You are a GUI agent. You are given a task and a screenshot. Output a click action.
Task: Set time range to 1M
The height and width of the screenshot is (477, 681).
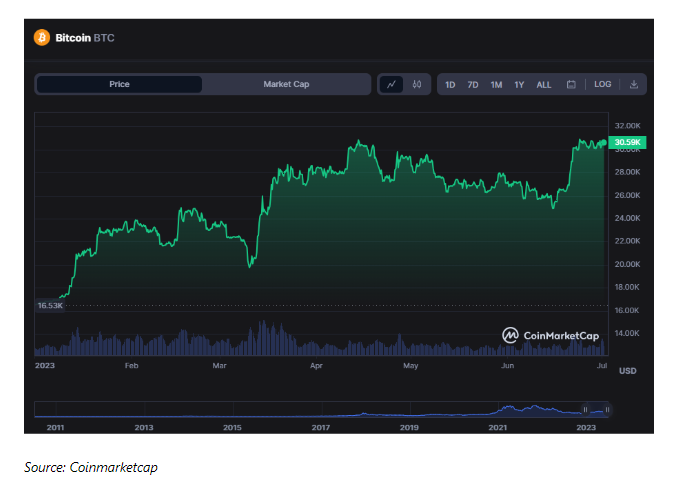(496, 85)
